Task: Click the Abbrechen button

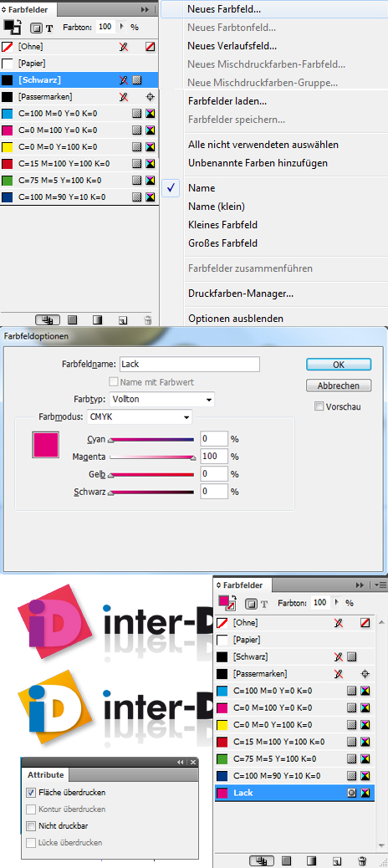Action: [339, 385]
